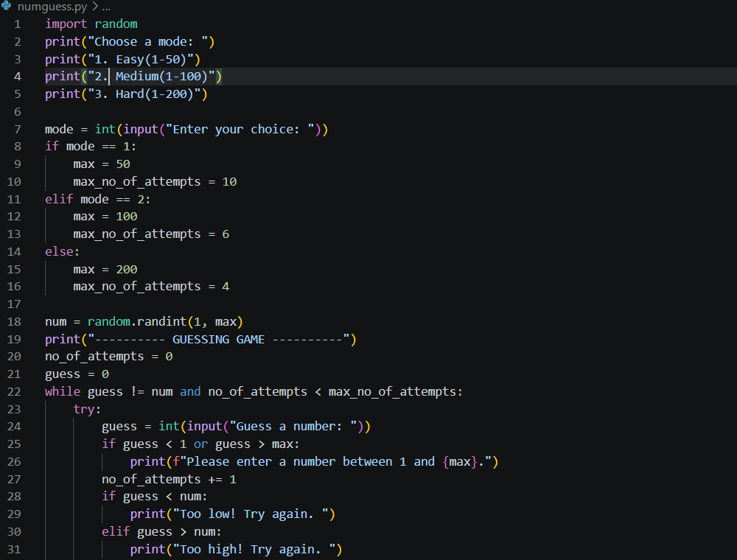Click the 'else:' keyword on line 14
Screen dimensions: 737x560
click(x=62, y=252)
